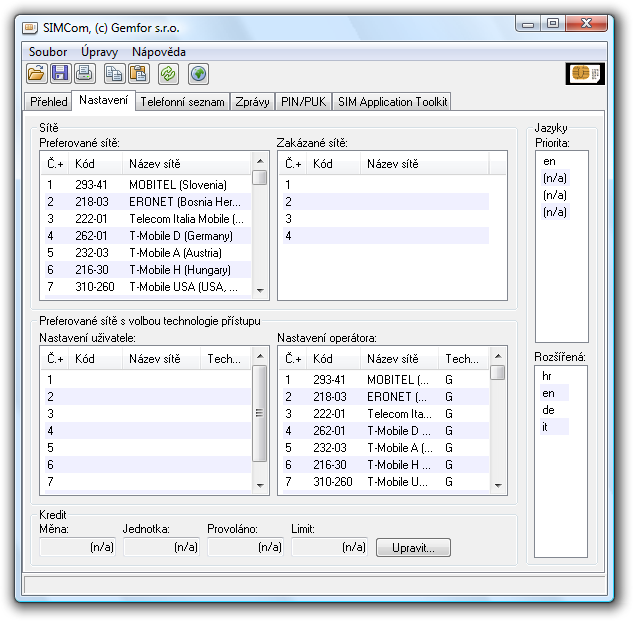Click the printer toolbar icon

tap(84, 73)
